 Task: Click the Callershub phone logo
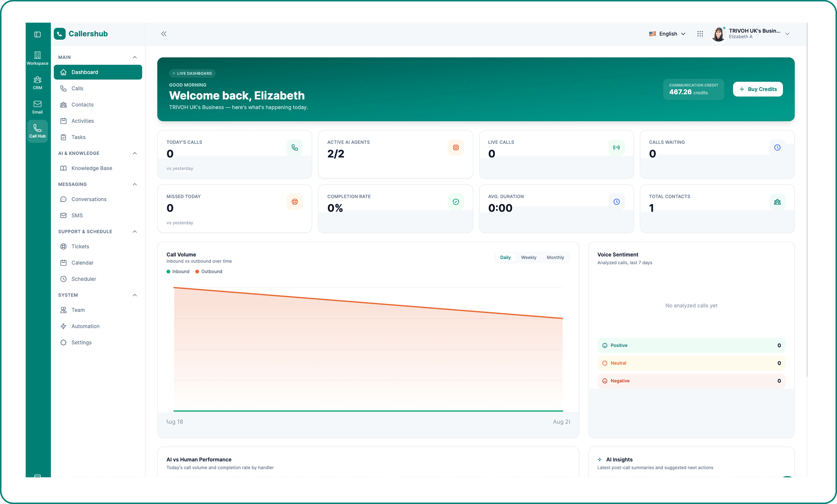point(60,34)
